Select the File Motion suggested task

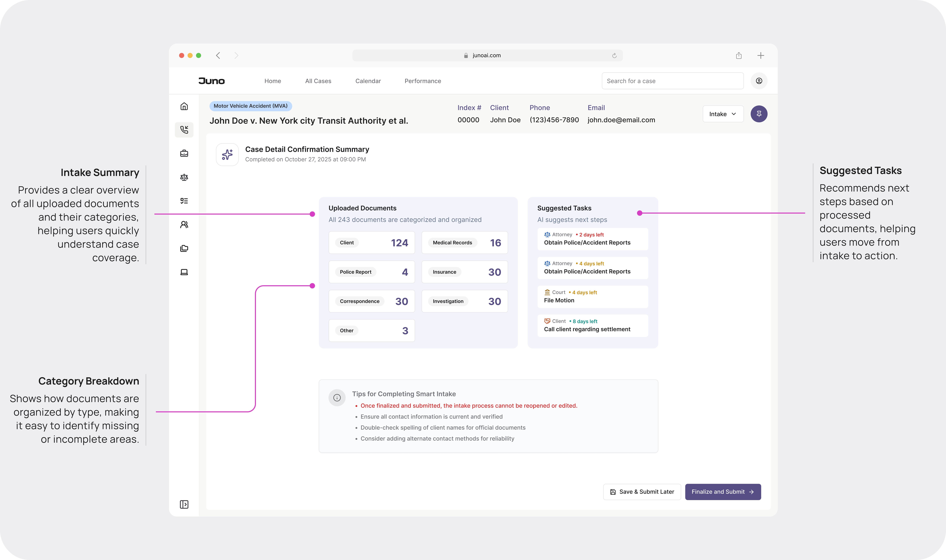coord(592,297)
